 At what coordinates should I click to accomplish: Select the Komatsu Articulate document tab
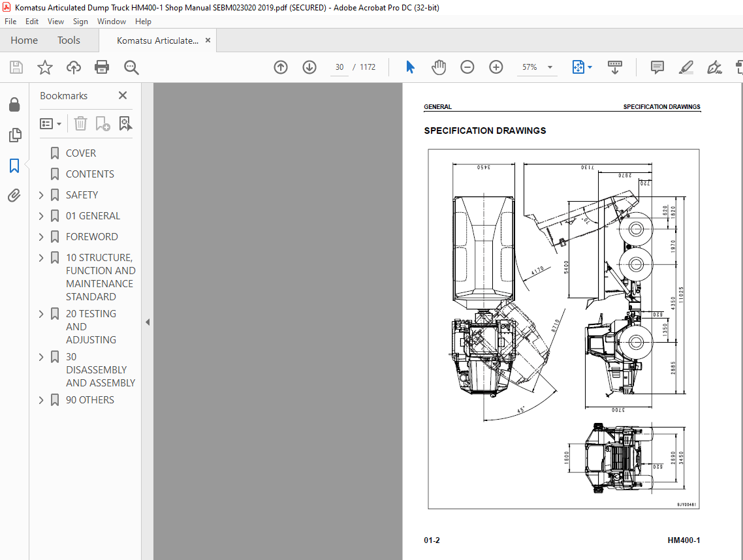tap(157, 40)
